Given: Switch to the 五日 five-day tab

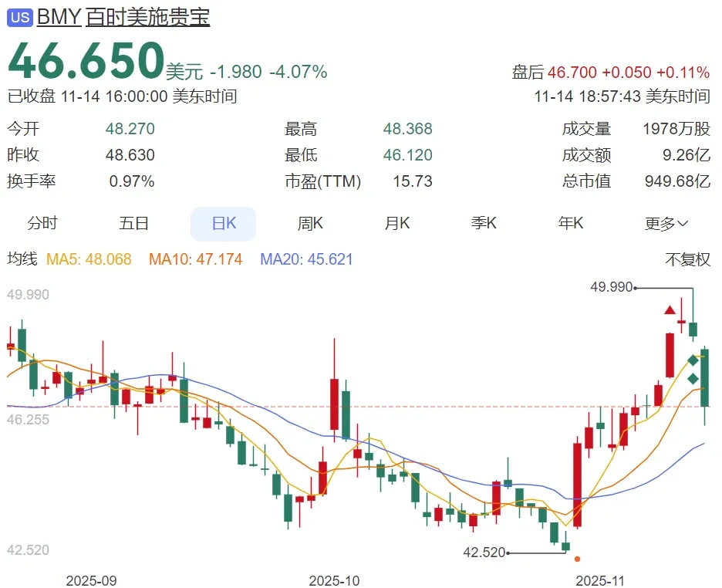Looking at the screenshot, I should [x=133, y=223].
